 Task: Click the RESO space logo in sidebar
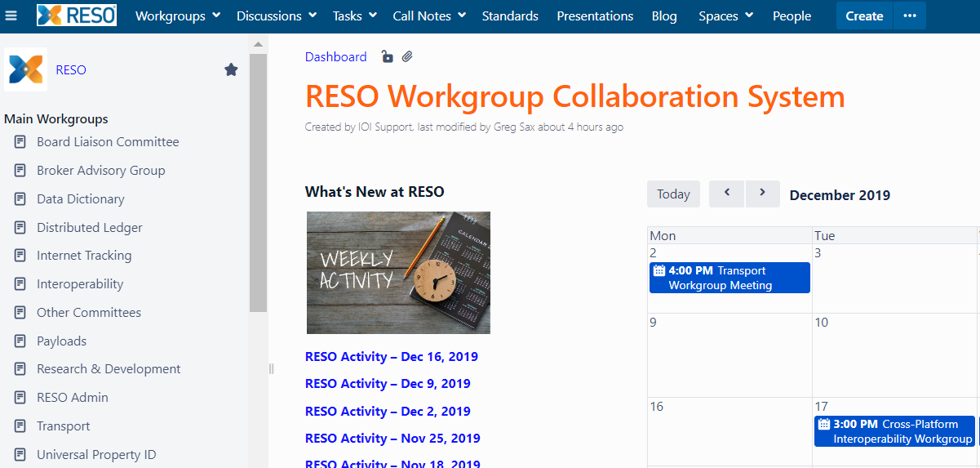25,69
